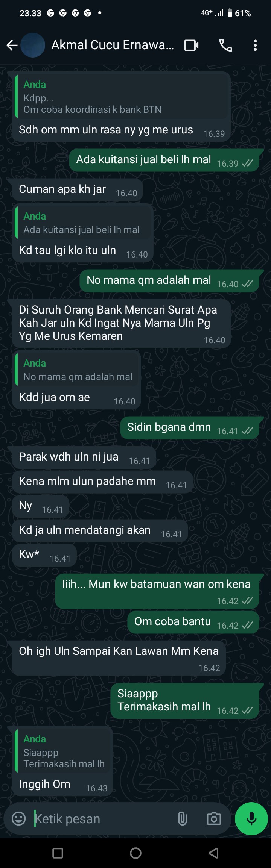The width and height of the screenshot is (271, 868).
Task: Open contact info via Akmal Cucu Ernawa name
Action: click(x=113, y=45)
